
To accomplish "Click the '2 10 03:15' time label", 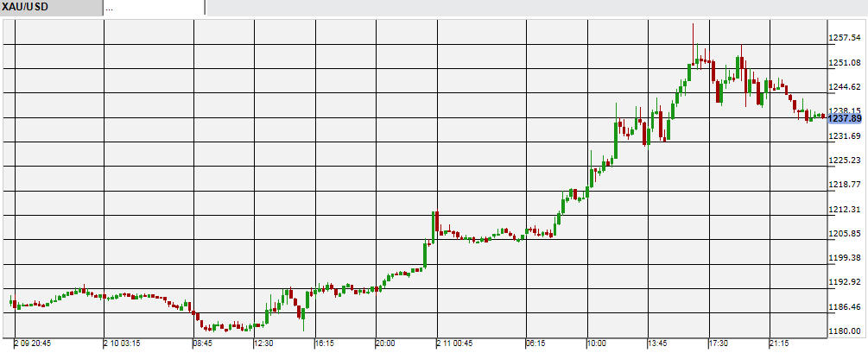I will 124,343.
